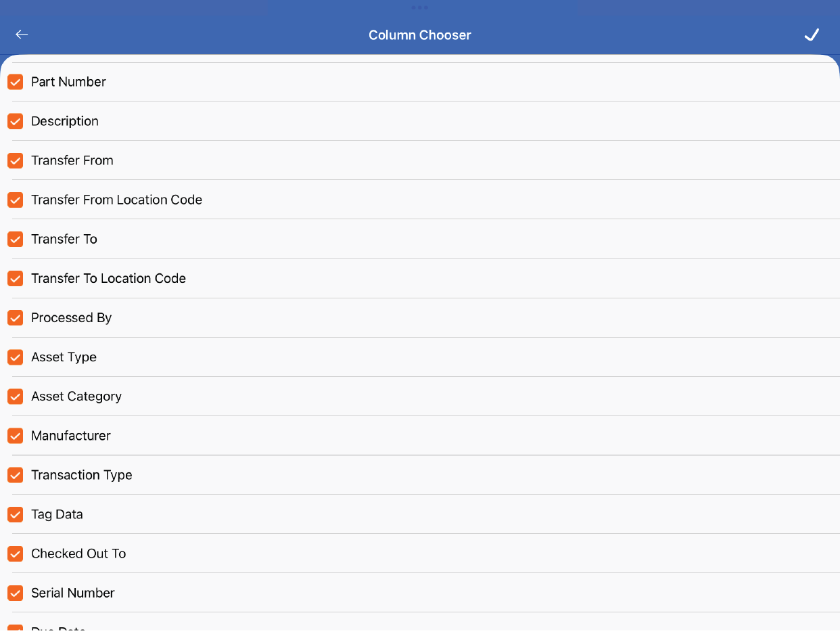Toggle the Tag Data checkbox

point(15,514)
